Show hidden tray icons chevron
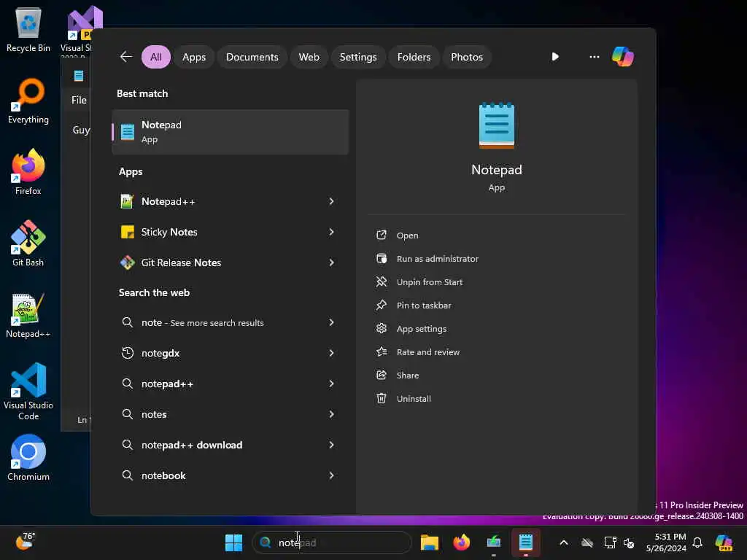This screenshot has width=747, height=560. tap(564, 542)
